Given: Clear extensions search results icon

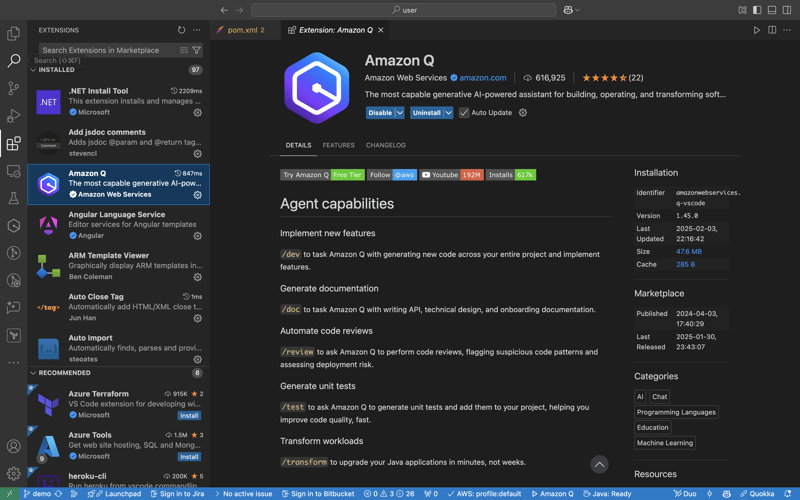Looking at the screenshot, I should pyautogui.click(x=184, y=50).
